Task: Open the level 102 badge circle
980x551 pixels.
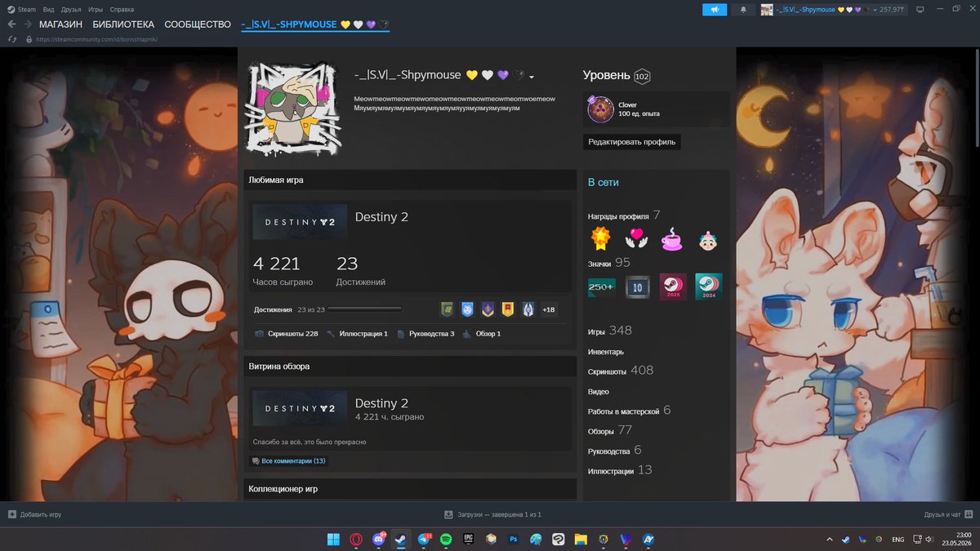Action: pyautogui.click(x=642, y=77)
